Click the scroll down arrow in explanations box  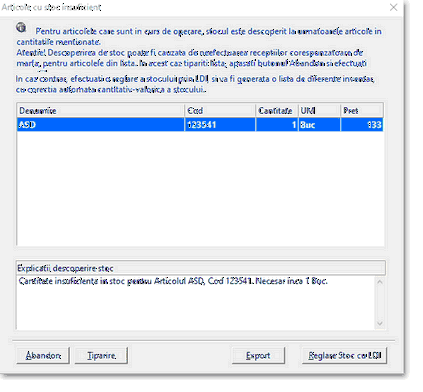point(379,323)
